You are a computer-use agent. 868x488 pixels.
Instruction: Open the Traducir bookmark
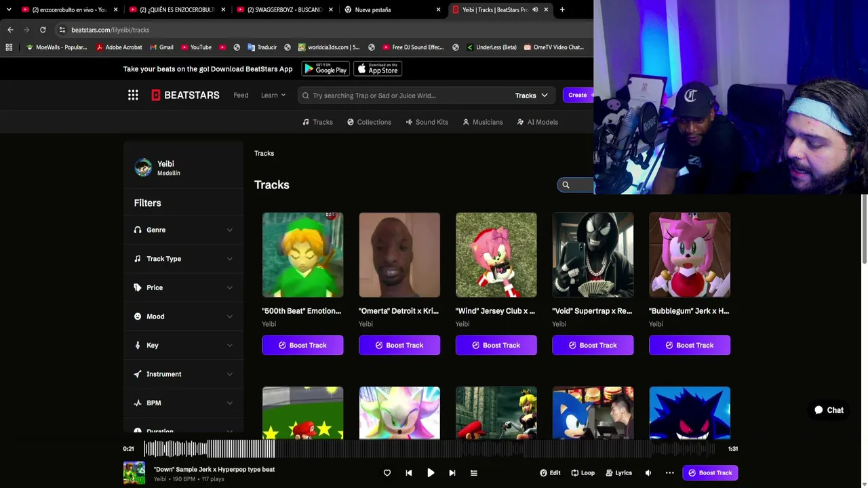pos(262,47)
